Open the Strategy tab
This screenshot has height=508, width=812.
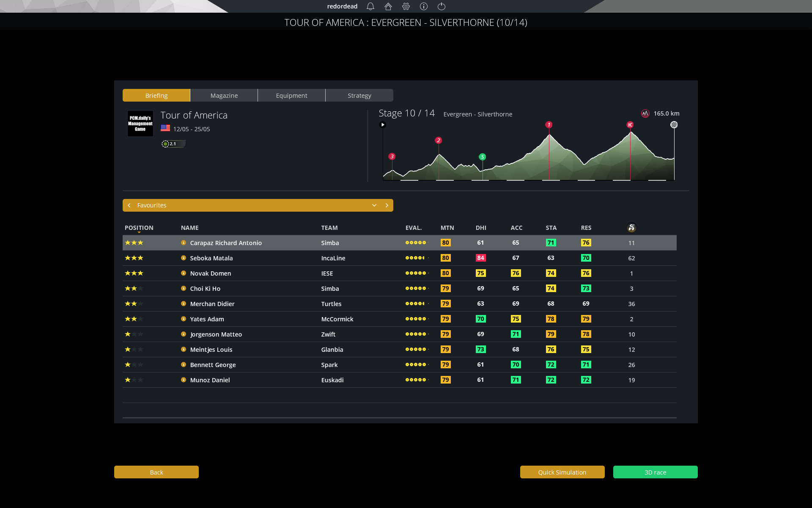[359, 95]
